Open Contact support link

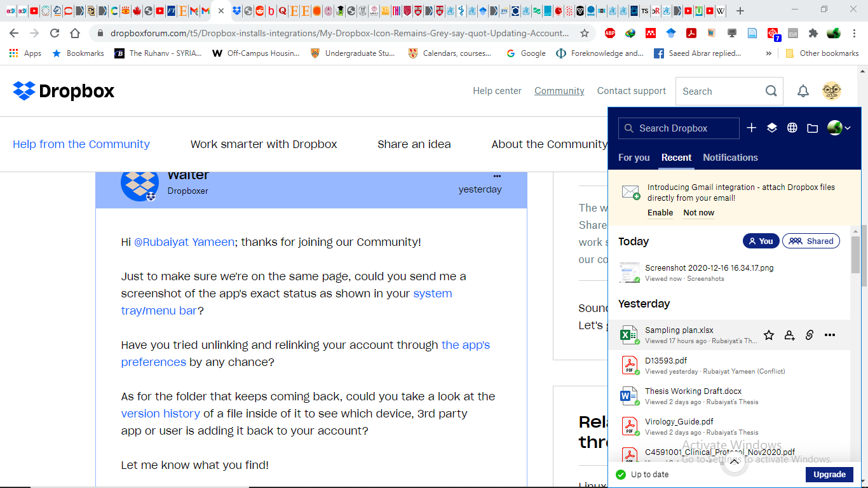pos(632,91)
